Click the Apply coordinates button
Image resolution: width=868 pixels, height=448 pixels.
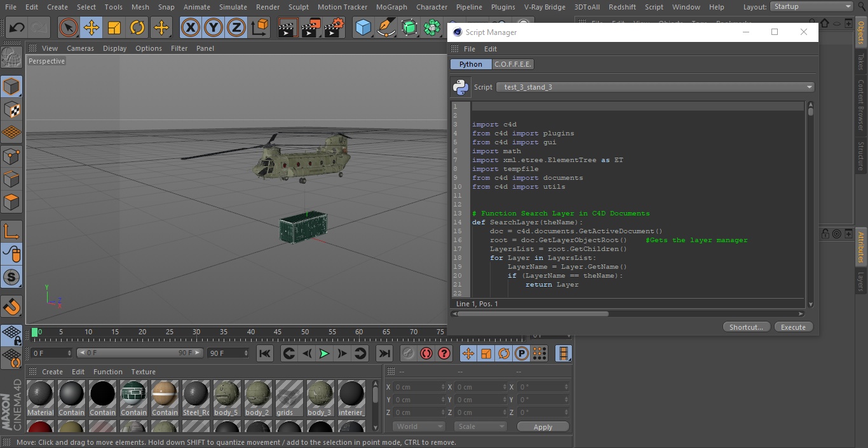[x=543, y=427]
